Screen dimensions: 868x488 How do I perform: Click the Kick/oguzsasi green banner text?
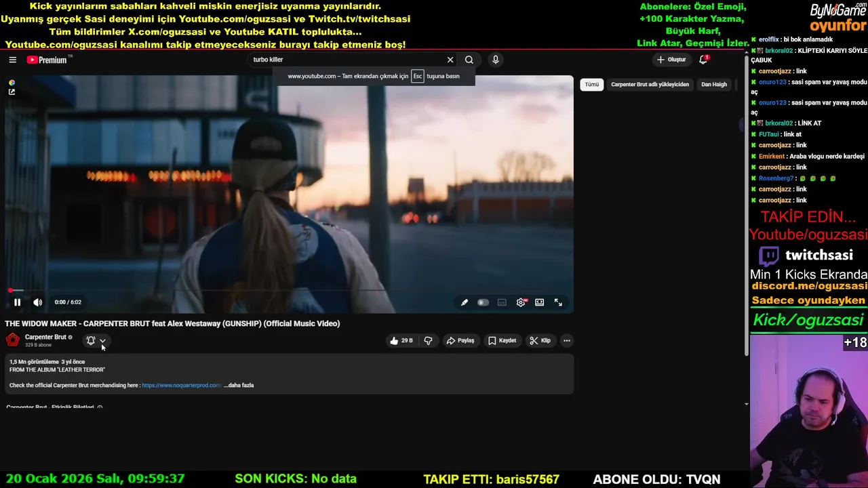[x=808, y=320]
